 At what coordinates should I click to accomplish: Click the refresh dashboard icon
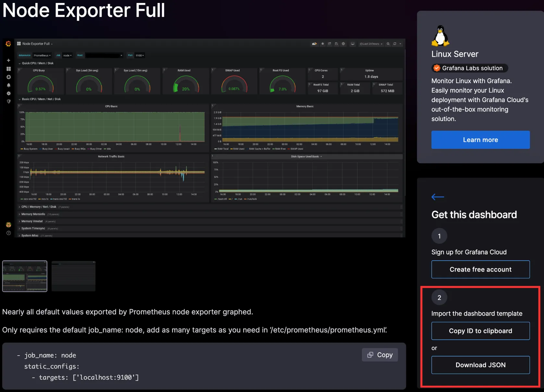pyautogui.click(x=395, y=44)
